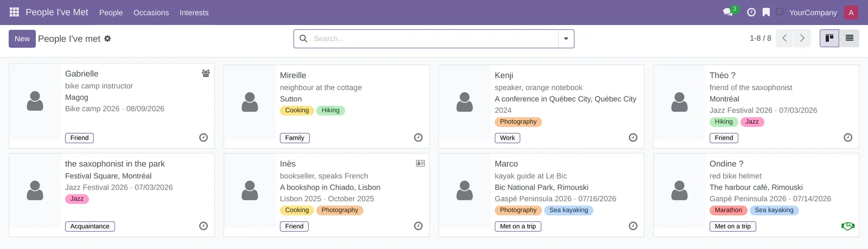Click 'Lisbon 2025 · October 2025' text
Image resolution: width=868 pixels, height=249 pixels.
click(327, 199)
